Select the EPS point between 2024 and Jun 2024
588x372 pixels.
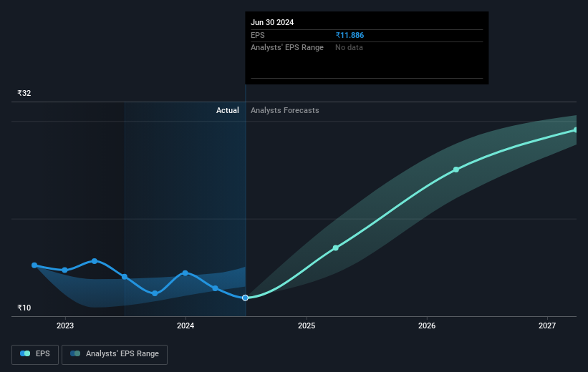216,288
